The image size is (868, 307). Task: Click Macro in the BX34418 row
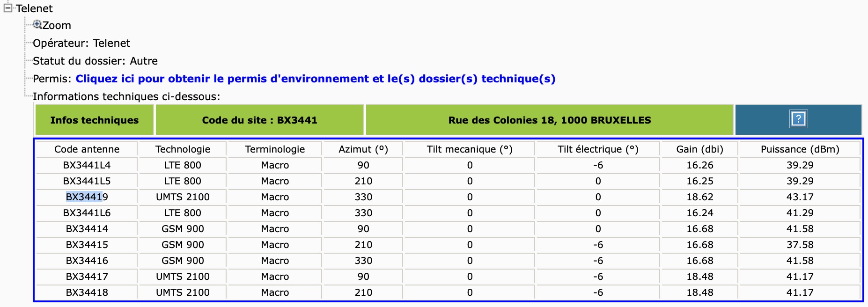tap(275, 292)
